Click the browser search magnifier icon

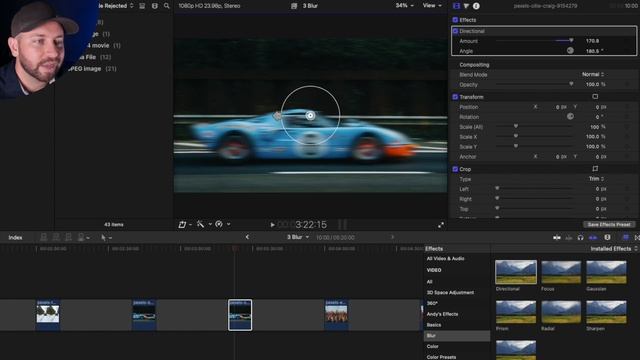[167, 6]
